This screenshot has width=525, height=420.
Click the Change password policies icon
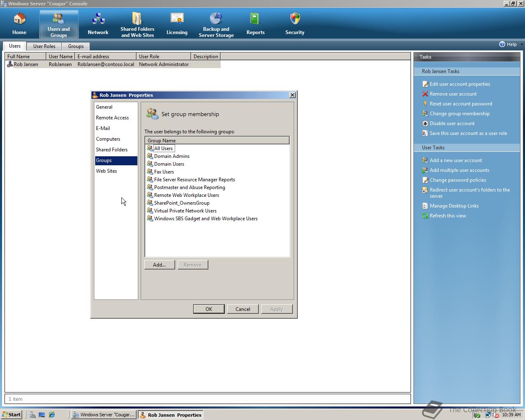click(x=425, y=180)
